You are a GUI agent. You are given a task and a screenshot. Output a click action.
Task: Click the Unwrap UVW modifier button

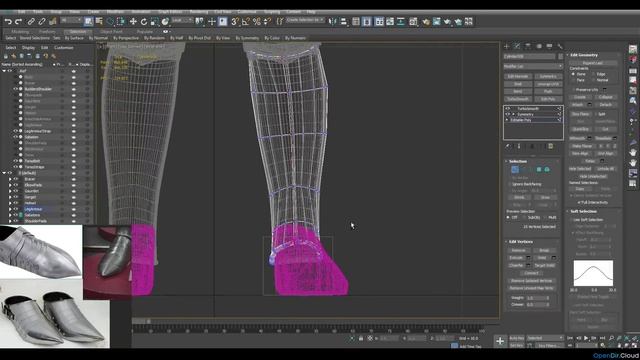click(x=548, y=84)
